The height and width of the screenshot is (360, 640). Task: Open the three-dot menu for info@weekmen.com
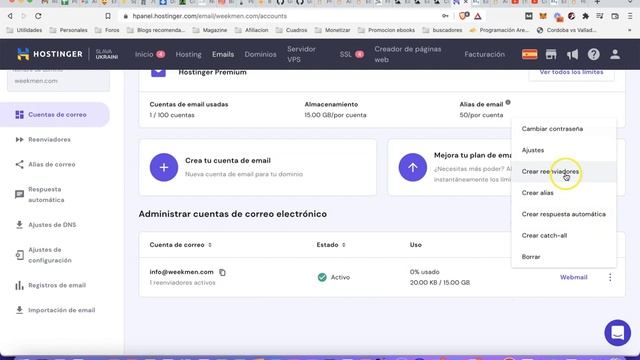tap(610, 277)
